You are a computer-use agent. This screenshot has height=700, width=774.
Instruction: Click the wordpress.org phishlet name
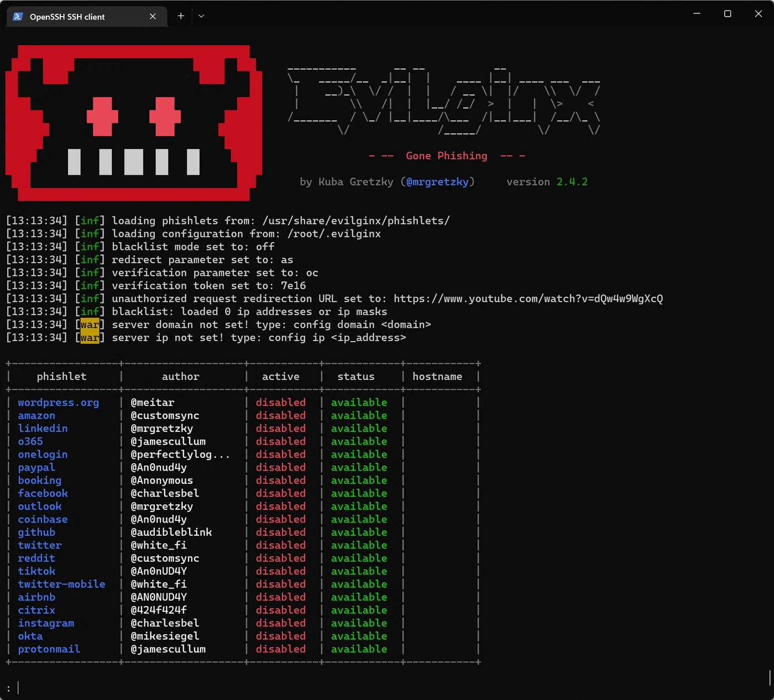pyautogui.click(x=59, y=403)
